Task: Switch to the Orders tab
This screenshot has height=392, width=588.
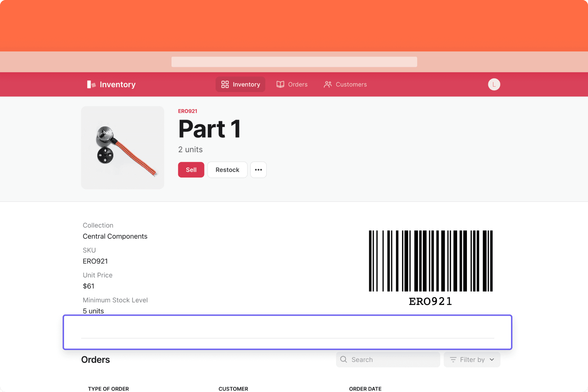Action: (292, 84)
